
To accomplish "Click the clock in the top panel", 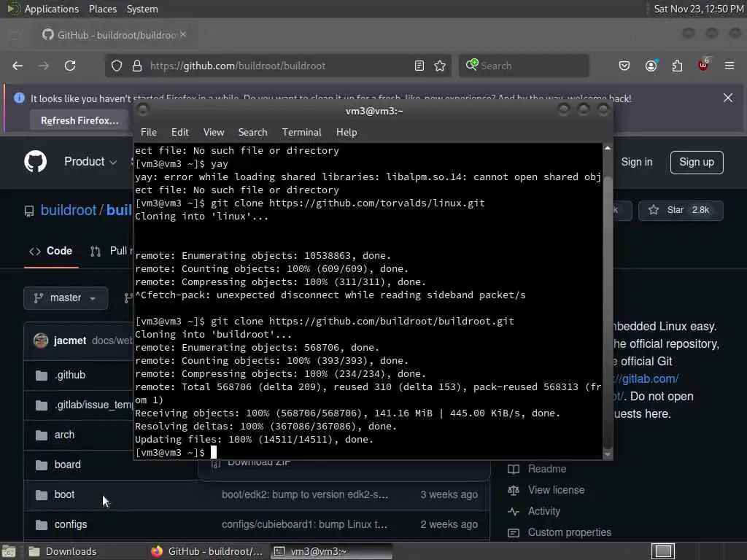I will pyautogui.click(x=698, y=9).
